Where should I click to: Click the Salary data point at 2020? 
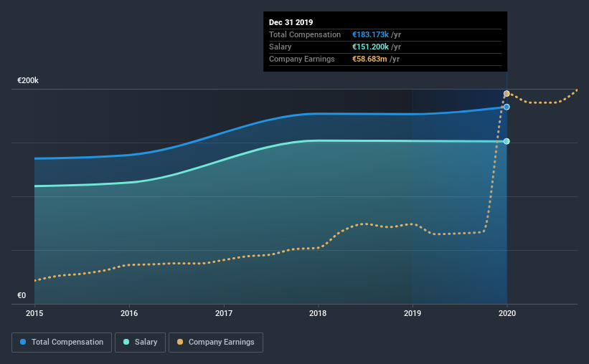[x=506, y=141]
